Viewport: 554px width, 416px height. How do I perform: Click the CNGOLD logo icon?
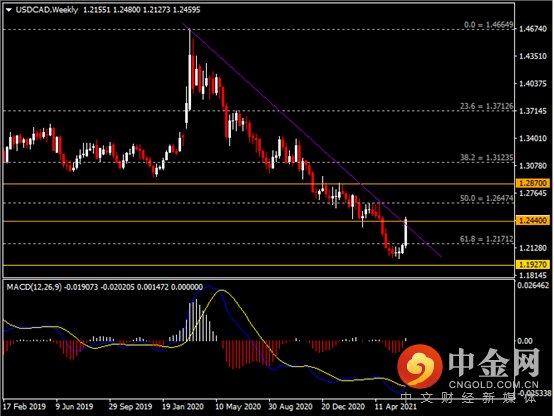[x=420, y=366]
